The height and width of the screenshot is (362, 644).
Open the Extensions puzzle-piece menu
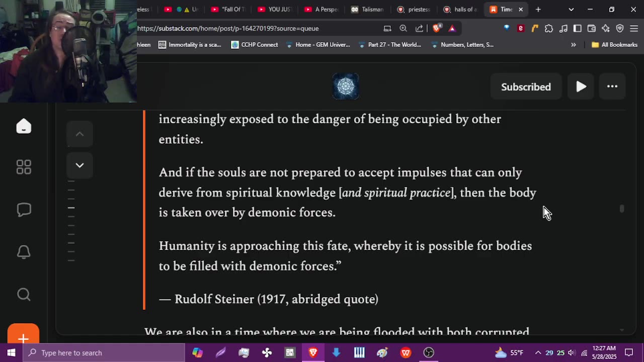pos(549,28)
